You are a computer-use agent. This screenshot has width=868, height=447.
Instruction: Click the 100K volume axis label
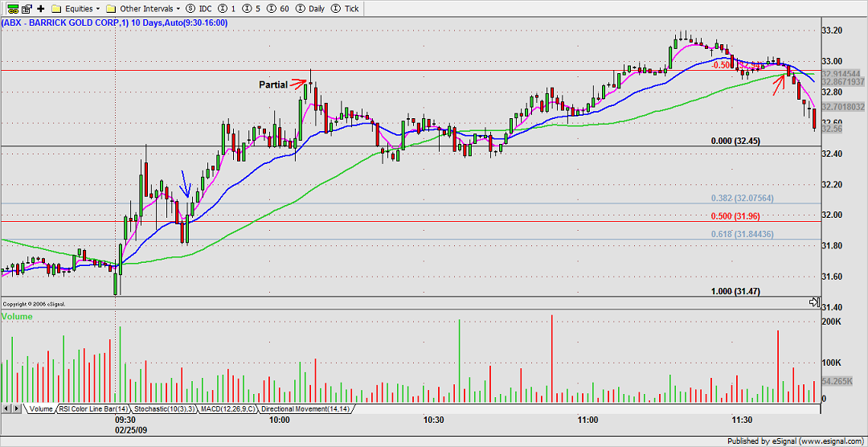coord(831,363)
